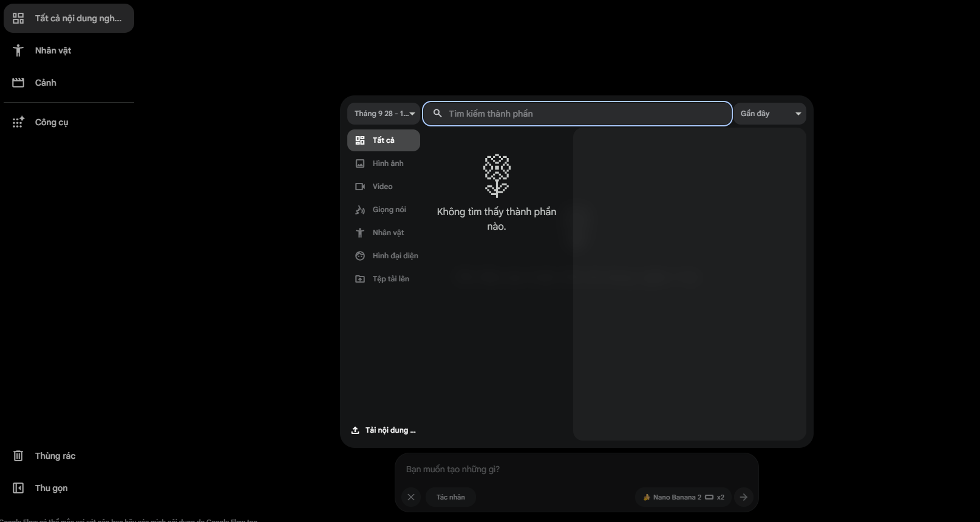Filter by Hình đại diện

[x=384, y=256]
